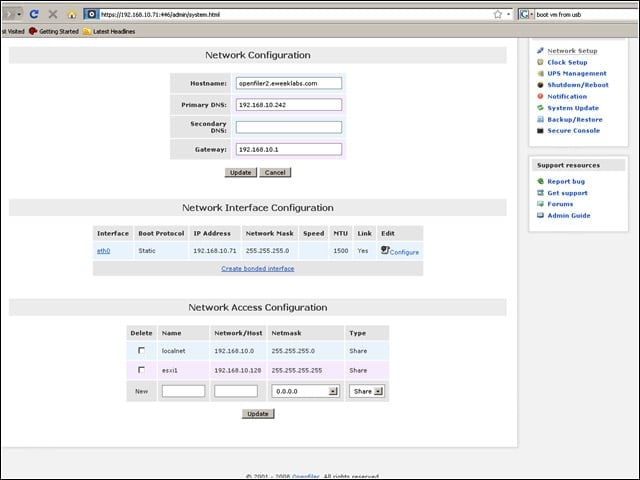The width and height of the screenshot is (640, 480).
Task: Click the Secondary DNS input field
Action: [x=289, y=127]
